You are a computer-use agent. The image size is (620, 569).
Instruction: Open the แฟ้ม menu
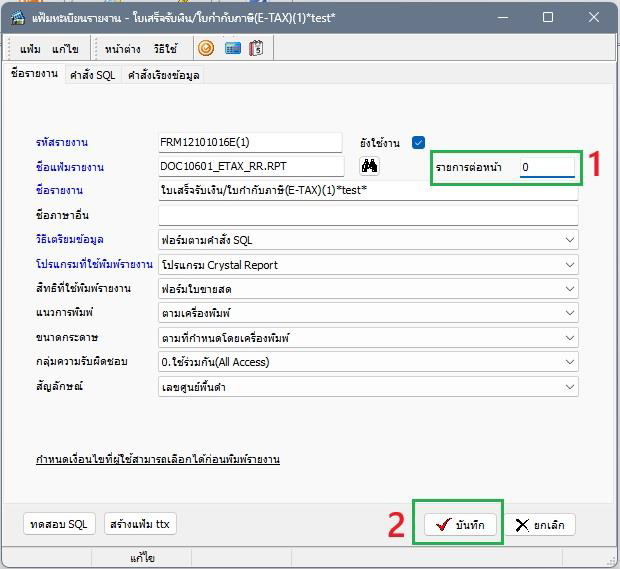[x=30, y=49]
